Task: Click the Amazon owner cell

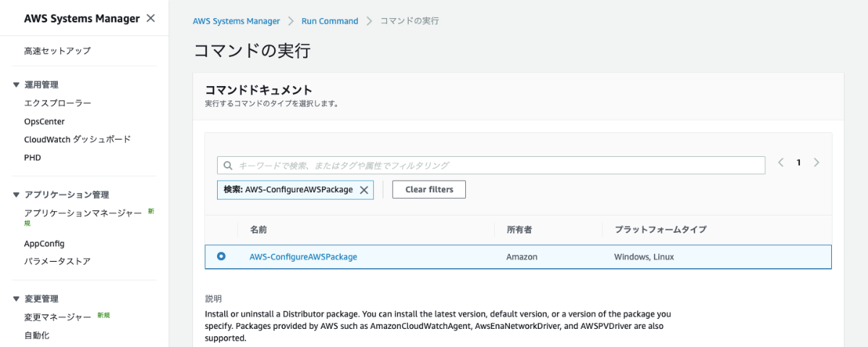Action: 522,257
